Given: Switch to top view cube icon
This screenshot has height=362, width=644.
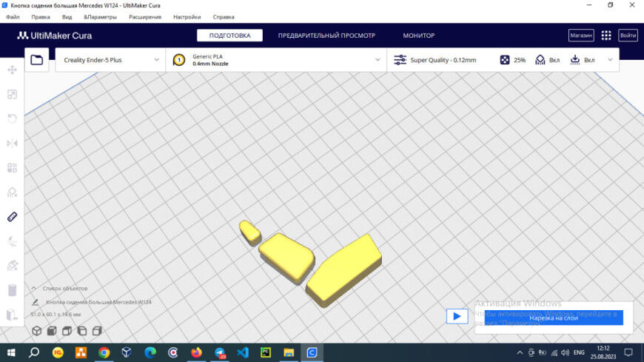Looking at the screenshot, I should 67,331.
